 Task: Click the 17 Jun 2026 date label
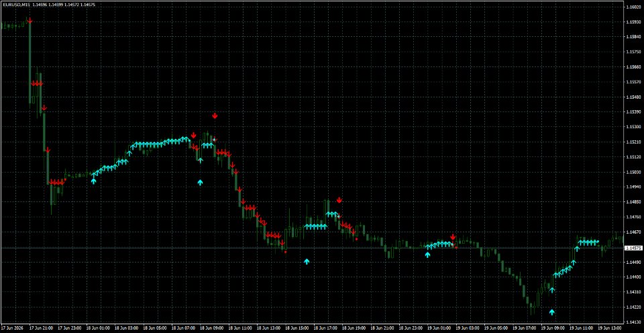tap(13, 328)
